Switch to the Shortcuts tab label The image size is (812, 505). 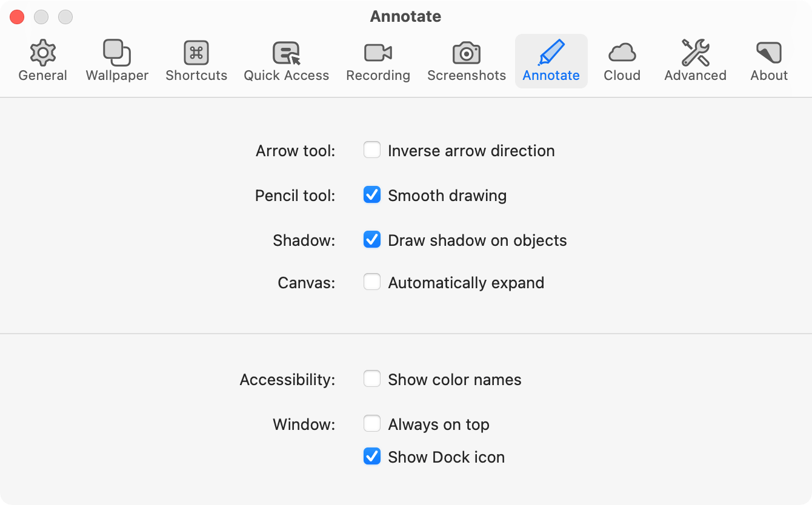point(196,76)
